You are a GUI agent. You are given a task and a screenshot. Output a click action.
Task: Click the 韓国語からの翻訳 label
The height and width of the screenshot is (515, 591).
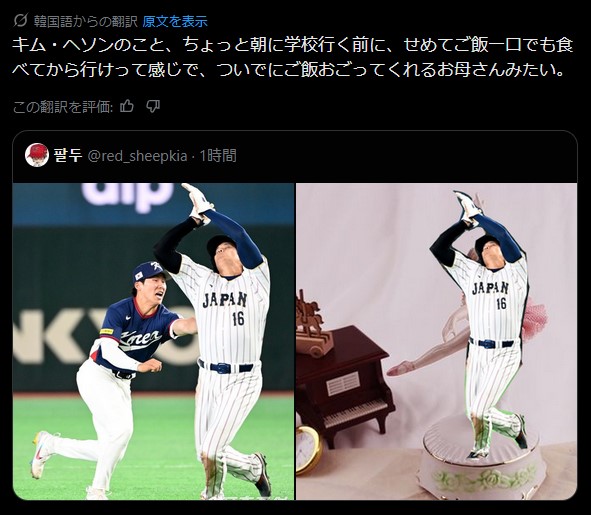pos(86,21)
